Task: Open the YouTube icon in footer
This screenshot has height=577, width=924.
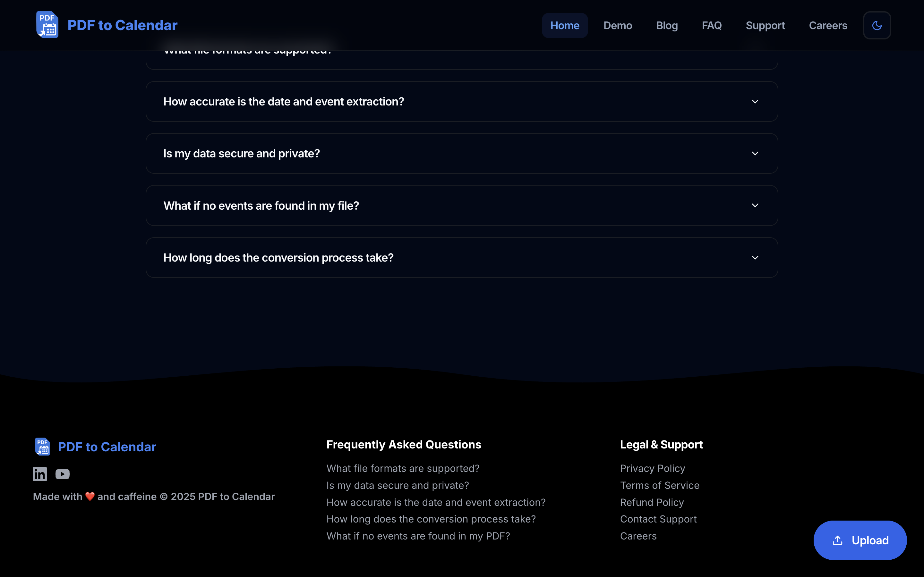Action: 63,474
